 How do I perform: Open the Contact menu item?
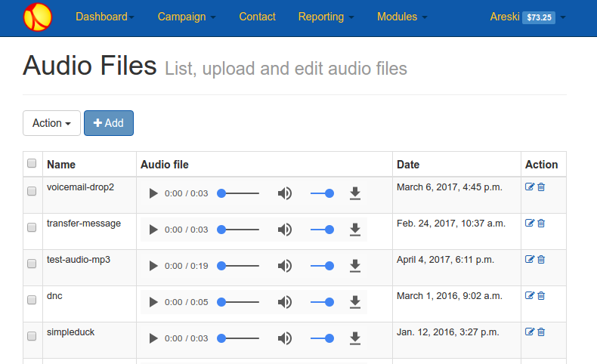(x=257, y=17)
